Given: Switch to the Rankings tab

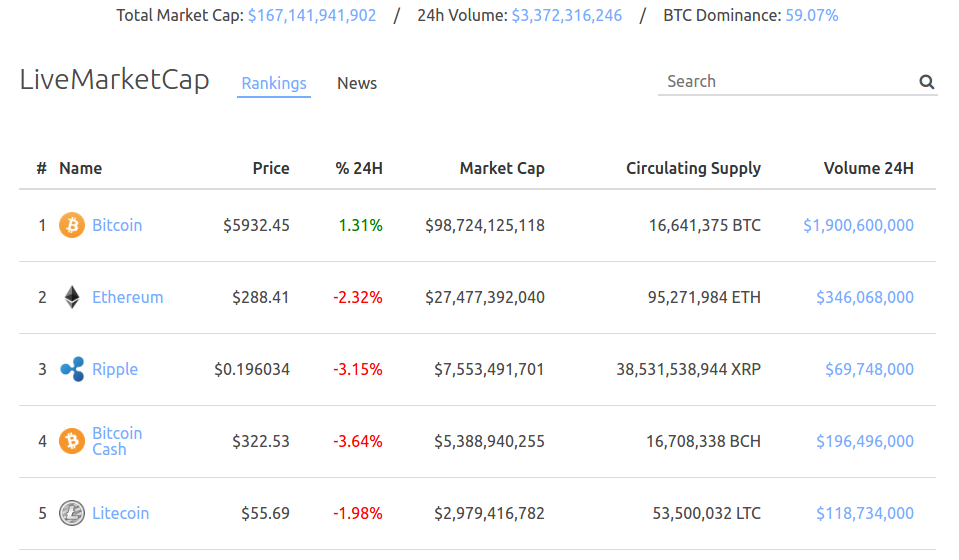Looking at the screenshot, I should [x=274, y=83].
